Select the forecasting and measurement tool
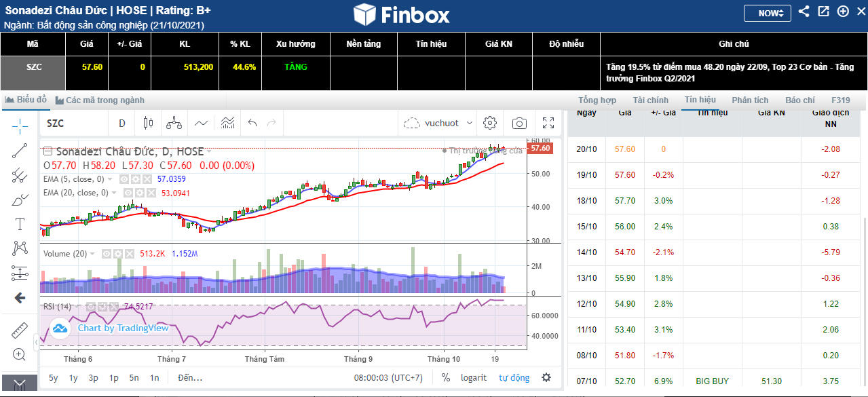Viewport: 868px width, 397px height. (x=20, y=273)
